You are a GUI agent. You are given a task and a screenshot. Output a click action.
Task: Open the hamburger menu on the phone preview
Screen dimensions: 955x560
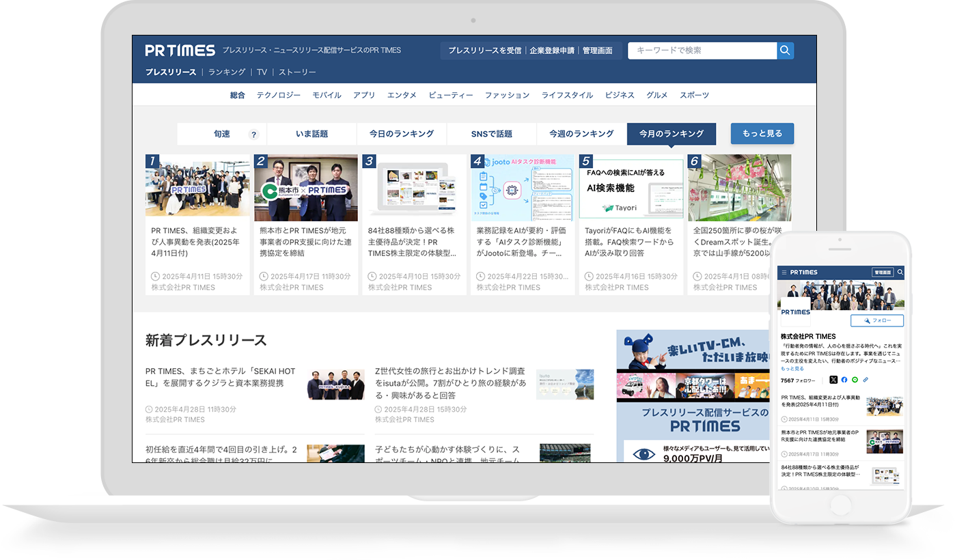tap(784, 272)
